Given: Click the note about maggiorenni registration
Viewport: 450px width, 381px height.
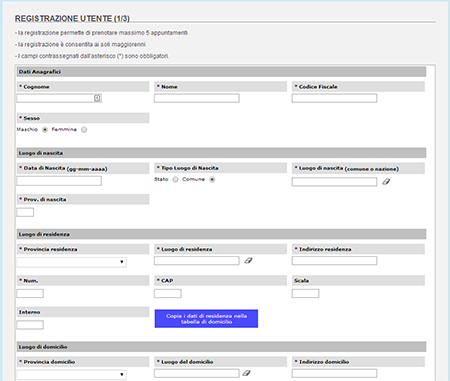Looking at the screenshot, I should [x=80, y=44].
